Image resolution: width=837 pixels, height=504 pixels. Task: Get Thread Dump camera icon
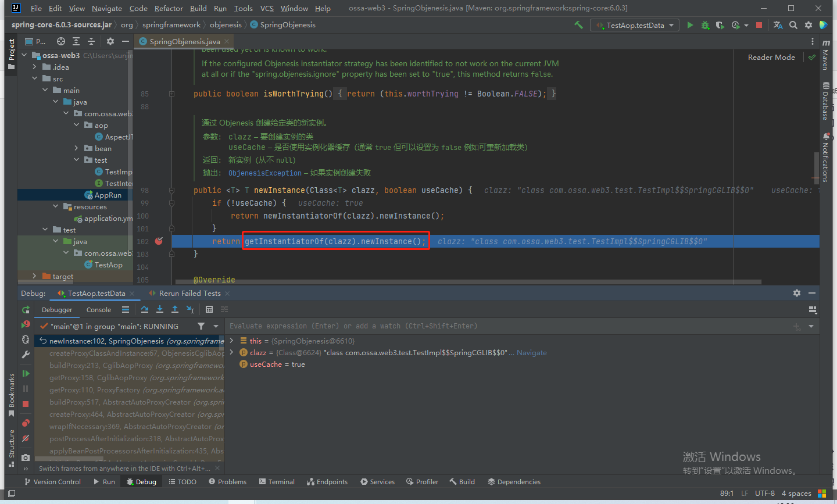[26, 457]
